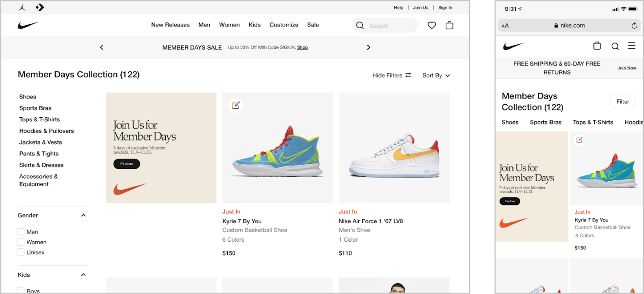Collapse the Kids filter section

pyautogui.click(x=83, y=275)
